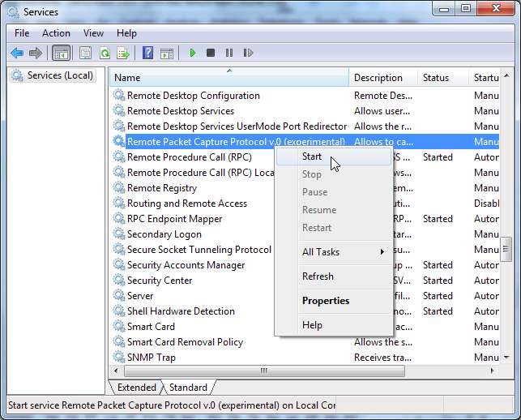Choose Start from the context menu
This screenshot has width=521, height=420.
(312, 156)
